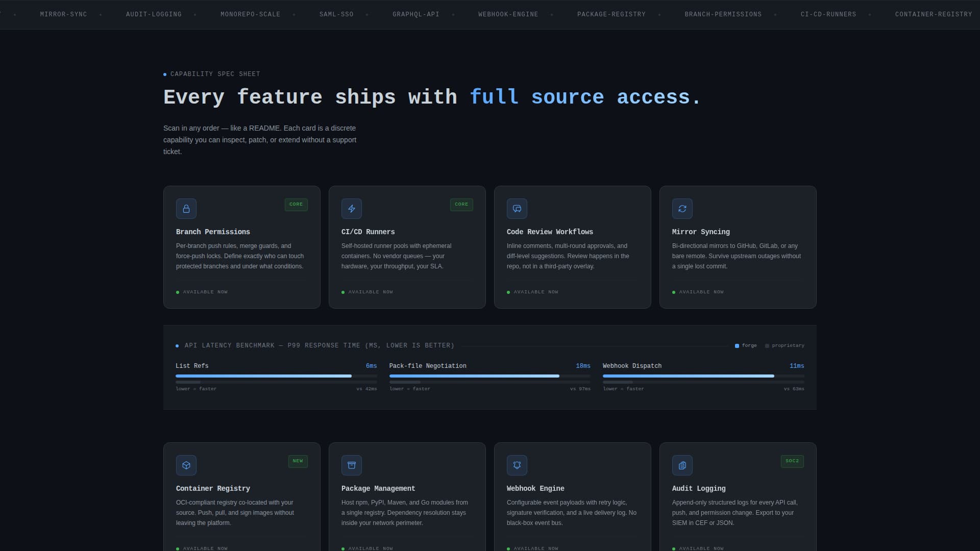Select WEBHOOK-ENGINE in the top ticker
980x551 pixels.
point(508,14)
